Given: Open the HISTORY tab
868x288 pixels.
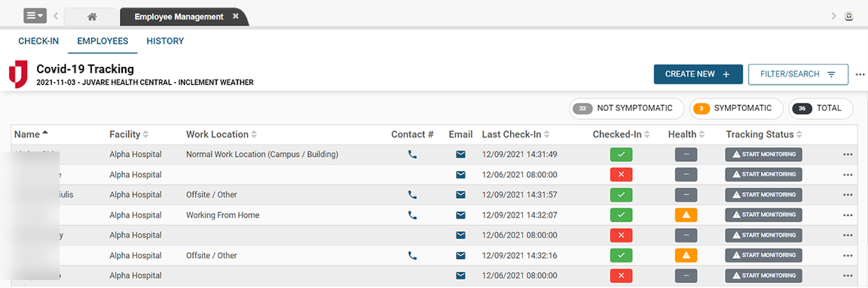Looking at the screenshot, I should point(165,41).
